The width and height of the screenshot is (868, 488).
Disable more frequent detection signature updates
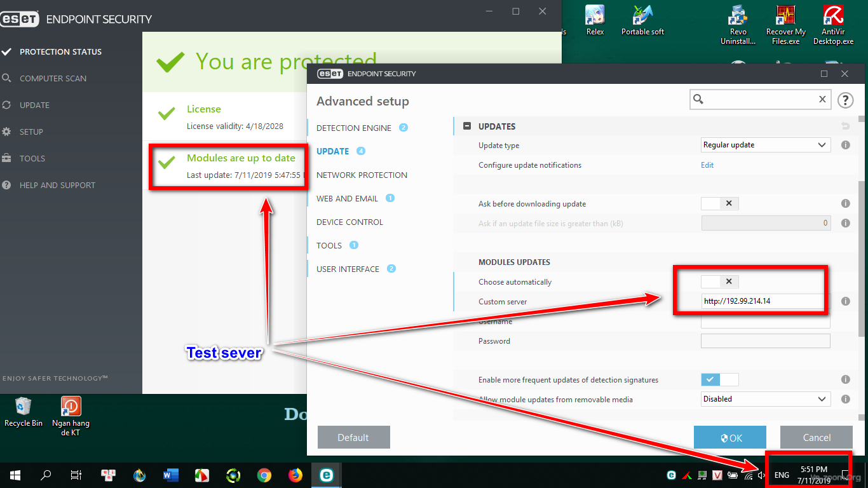point(720,379)
